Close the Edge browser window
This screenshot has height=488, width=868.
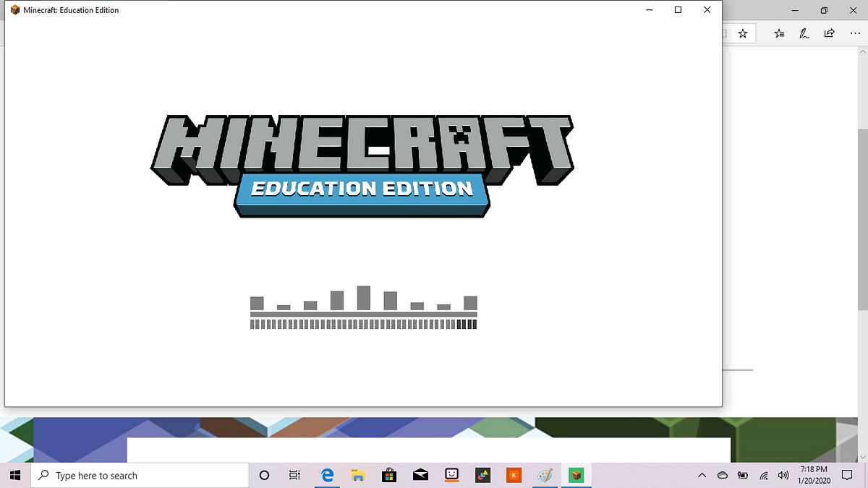[854, 10]
